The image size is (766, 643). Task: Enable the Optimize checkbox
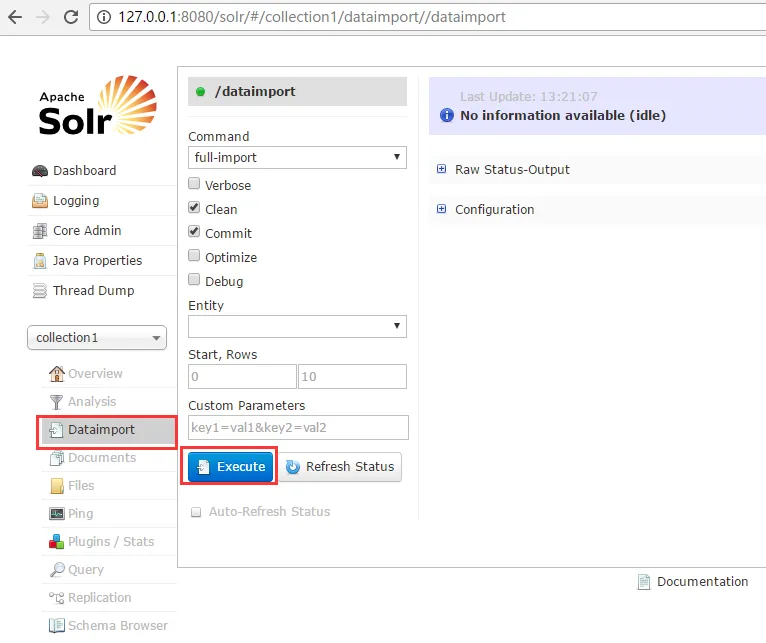tap(194, 255)
